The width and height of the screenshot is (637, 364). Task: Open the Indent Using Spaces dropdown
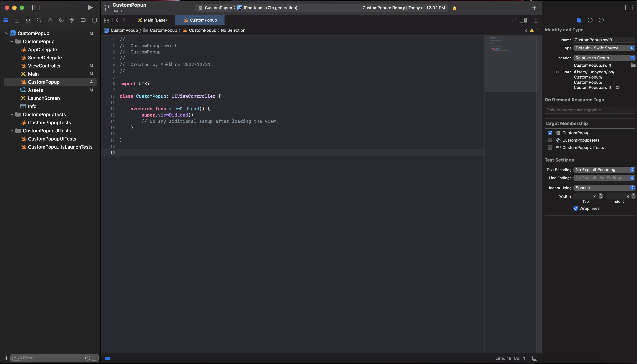604,188
